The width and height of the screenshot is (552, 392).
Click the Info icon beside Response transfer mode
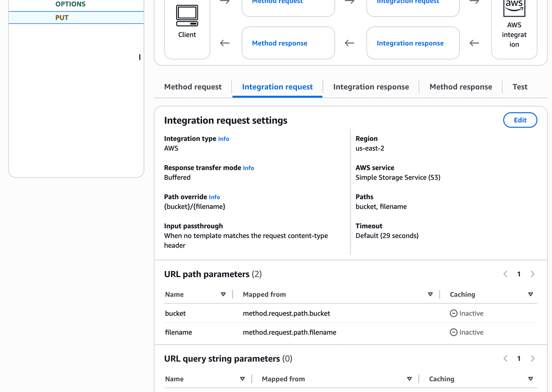click(x=248, y=167)
